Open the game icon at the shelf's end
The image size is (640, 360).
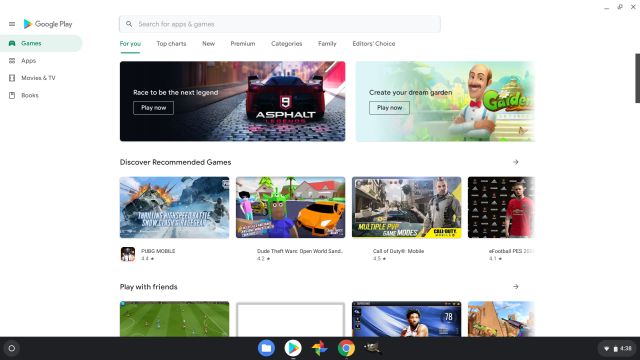pyautogui.click(x=372, y=348)
